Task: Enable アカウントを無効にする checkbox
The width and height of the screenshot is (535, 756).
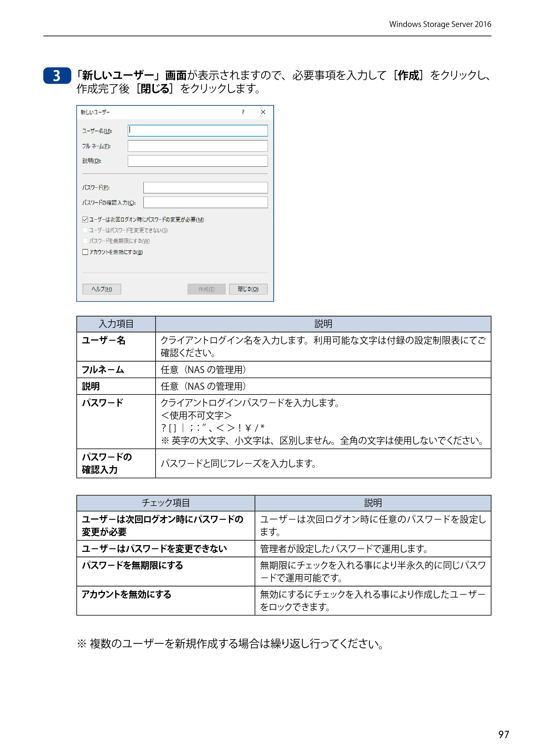Action: tap(85, 252)
